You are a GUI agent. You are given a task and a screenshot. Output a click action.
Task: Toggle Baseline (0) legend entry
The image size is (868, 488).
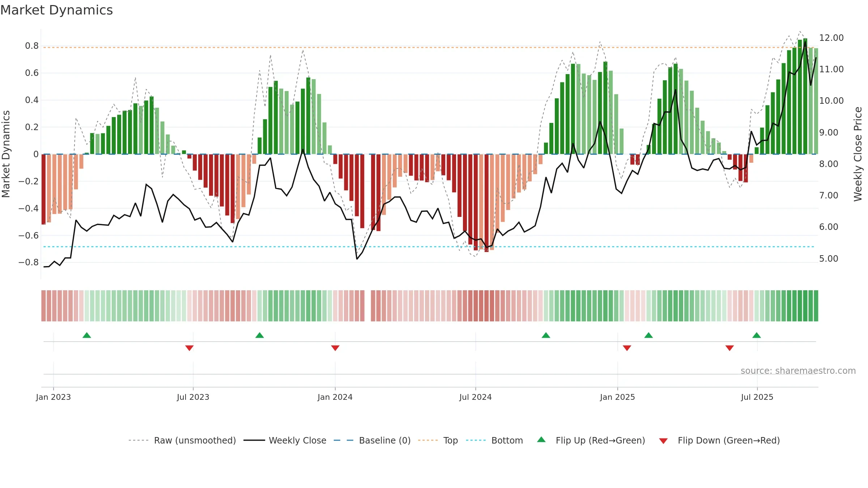tap(372, 440)
